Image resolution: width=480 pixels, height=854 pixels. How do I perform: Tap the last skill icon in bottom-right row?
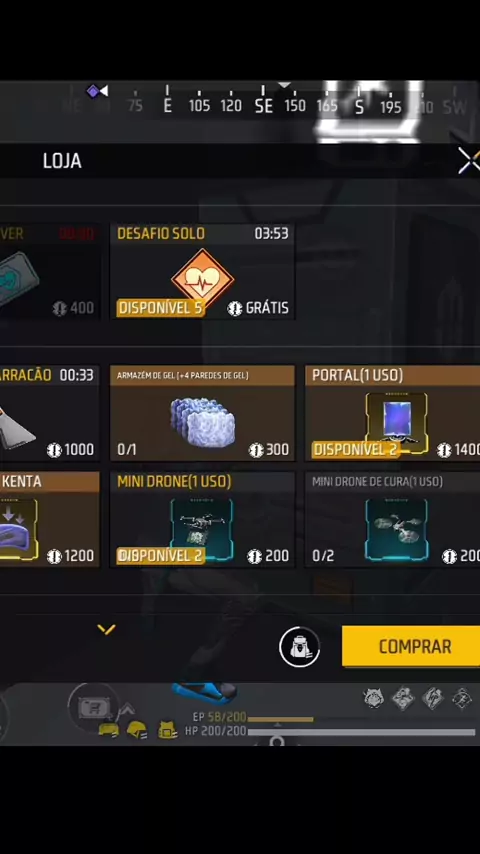462,698
